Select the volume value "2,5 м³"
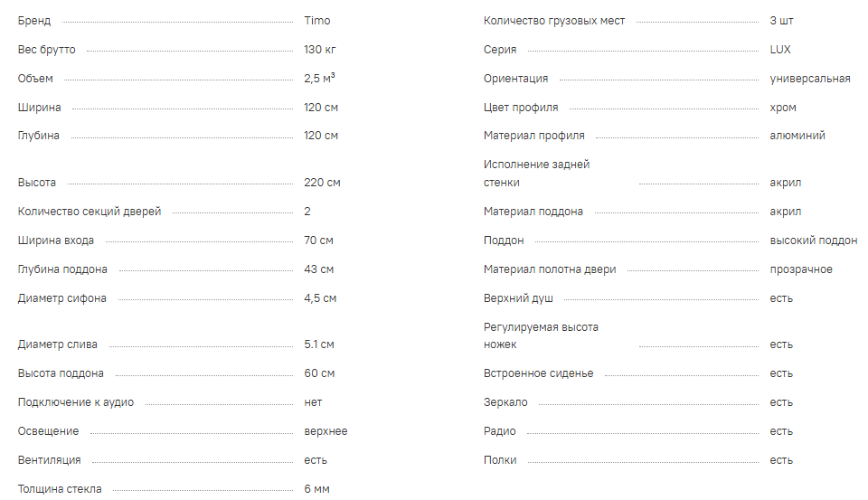This screenshot has height=500, width=868. [x=320, y=79]
